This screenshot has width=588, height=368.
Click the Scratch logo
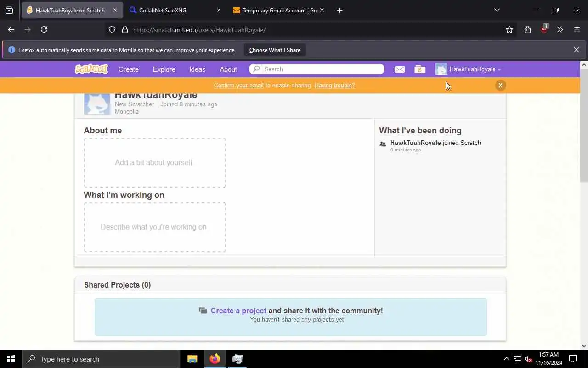click(x=91, y=69)
